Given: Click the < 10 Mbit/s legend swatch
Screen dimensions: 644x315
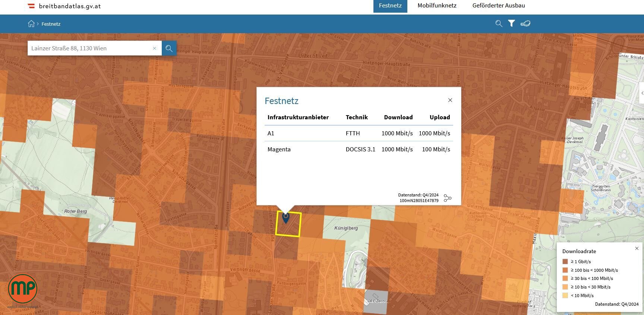Looking at the screenshot, I should click(565, 296).
